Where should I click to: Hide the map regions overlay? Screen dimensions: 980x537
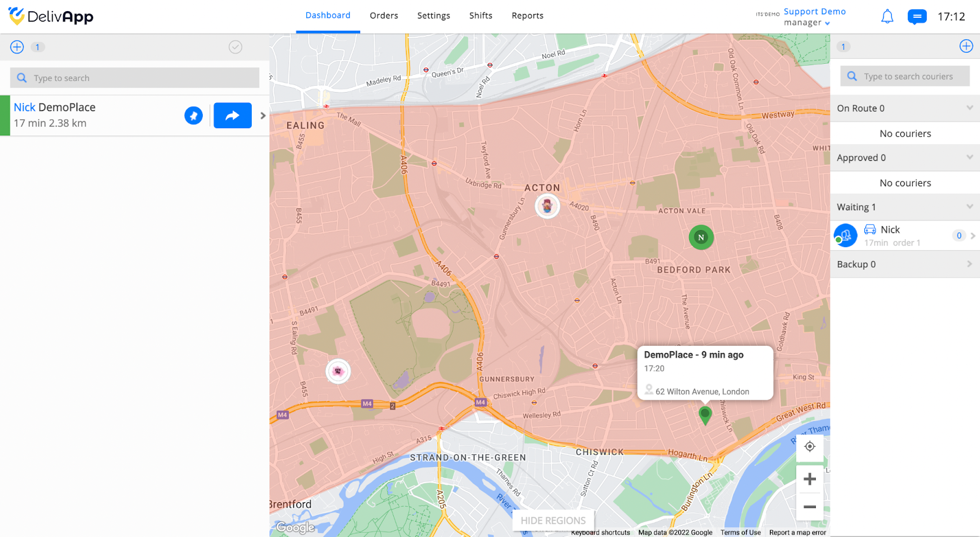coord(553,520)
